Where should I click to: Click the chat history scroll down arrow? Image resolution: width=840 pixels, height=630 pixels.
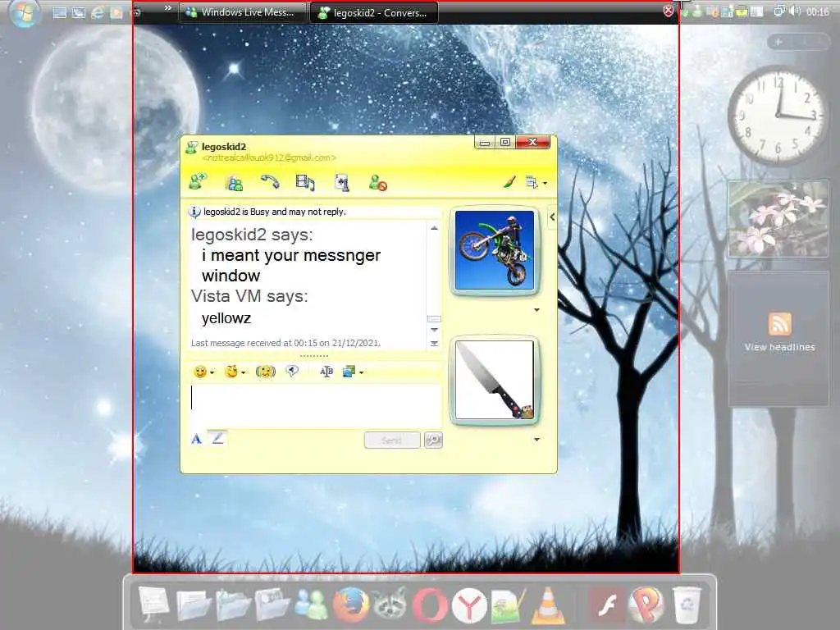435,330
